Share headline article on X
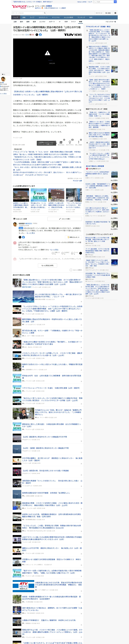Viewport: 129px width, 644px height. (x=37, y=35)
